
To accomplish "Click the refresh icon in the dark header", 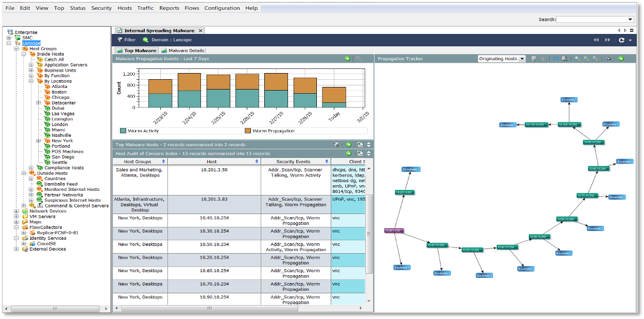I will click(x=622, y=40).
